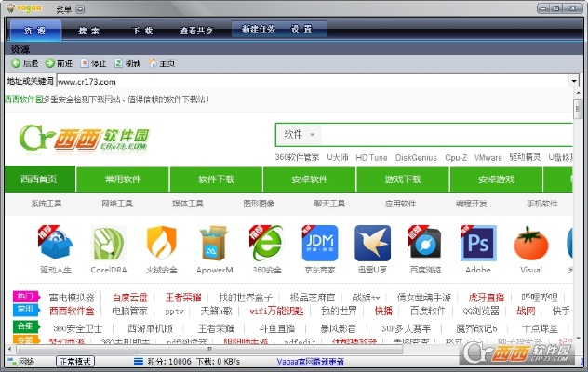Image resolution: width=588 pixels, height=372 pixels.
Task: Switch to the 下载 tab
Action: pos(142,30)
